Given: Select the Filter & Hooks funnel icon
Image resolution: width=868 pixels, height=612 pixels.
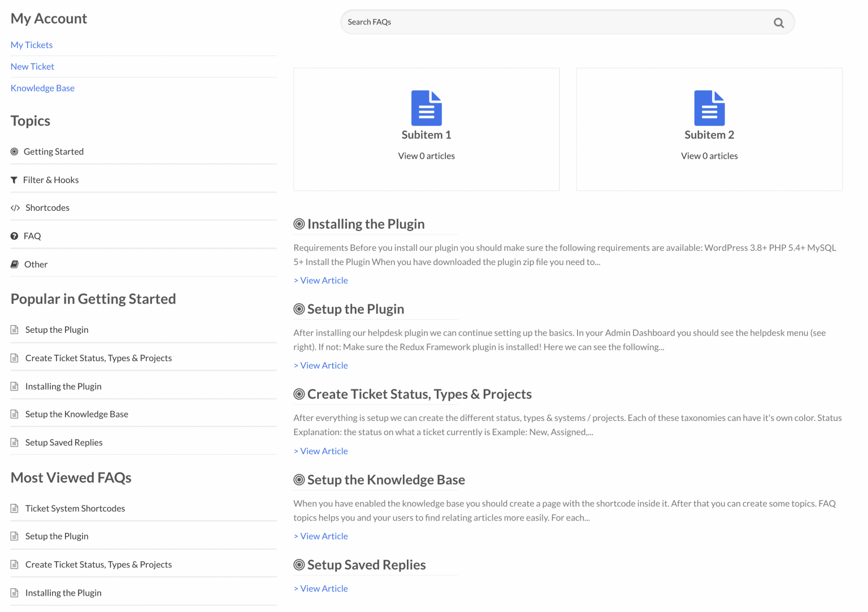Looking at the screenshot, I should pyautogui.click(x=14, y=180).
